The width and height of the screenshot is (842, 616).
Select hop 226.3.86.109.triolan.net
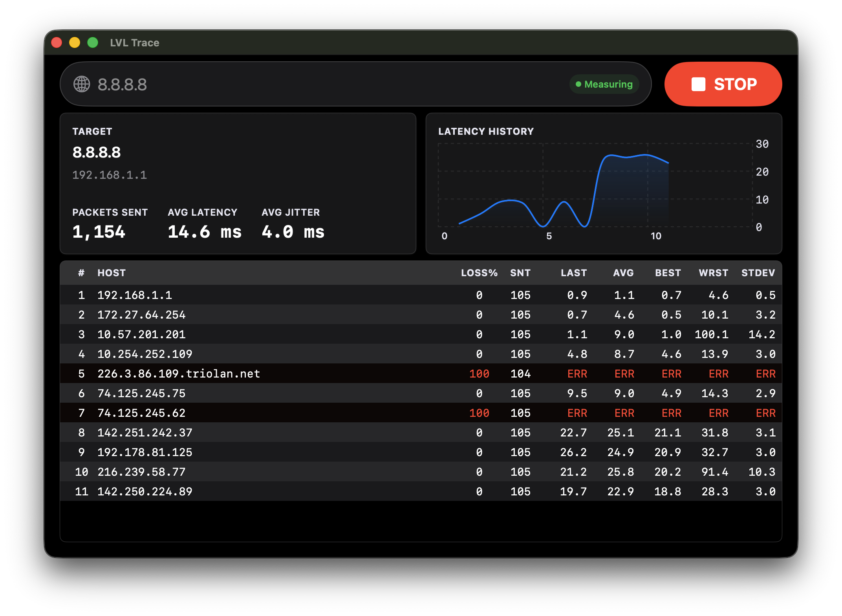(421, 373)
